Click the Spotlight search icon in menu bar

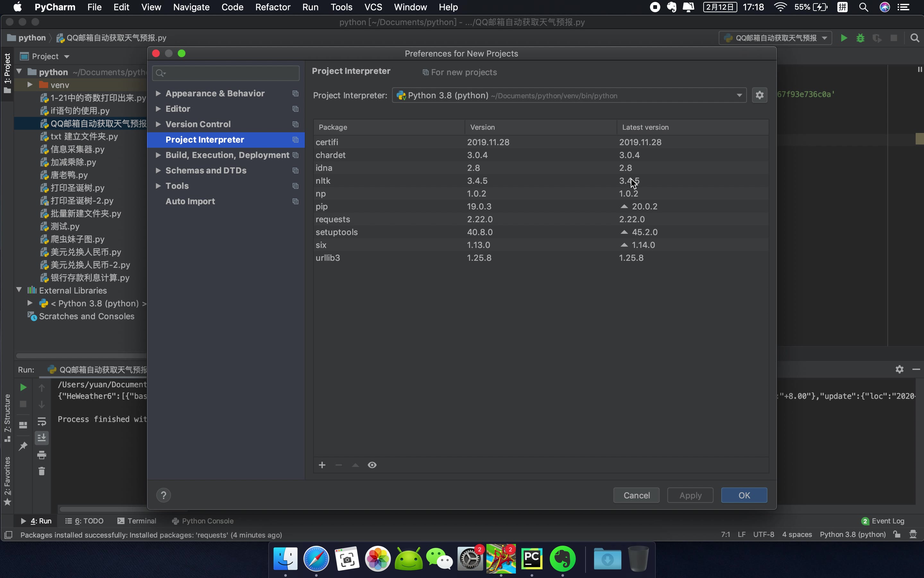pyautogui.click(x=864, y=7)
